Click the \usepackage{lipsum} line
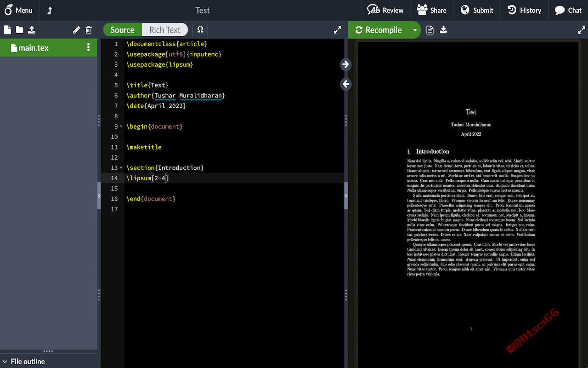This screenshot has height=368, width=588. 160,64
